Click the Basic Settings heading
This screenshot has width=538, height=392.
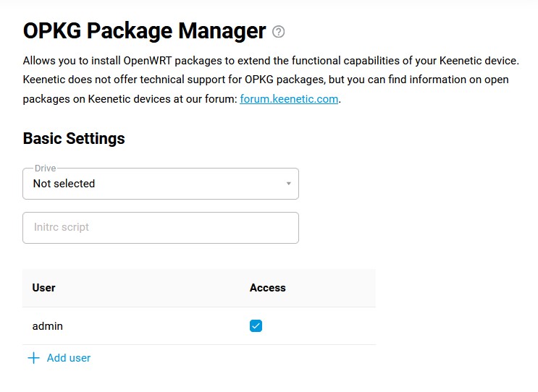[x=74, y=139]
